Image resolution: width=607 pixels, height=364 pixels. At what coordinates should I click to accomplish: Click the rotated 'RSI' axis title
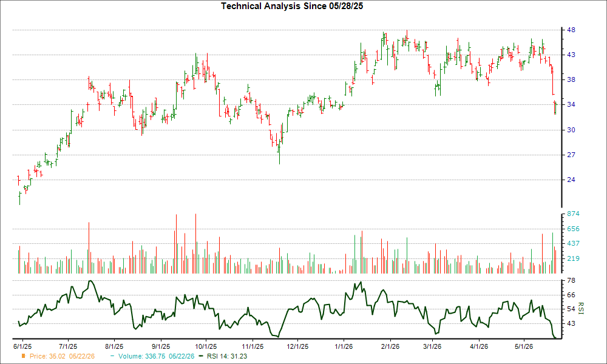pyautogui.click(x=580, y=308)
